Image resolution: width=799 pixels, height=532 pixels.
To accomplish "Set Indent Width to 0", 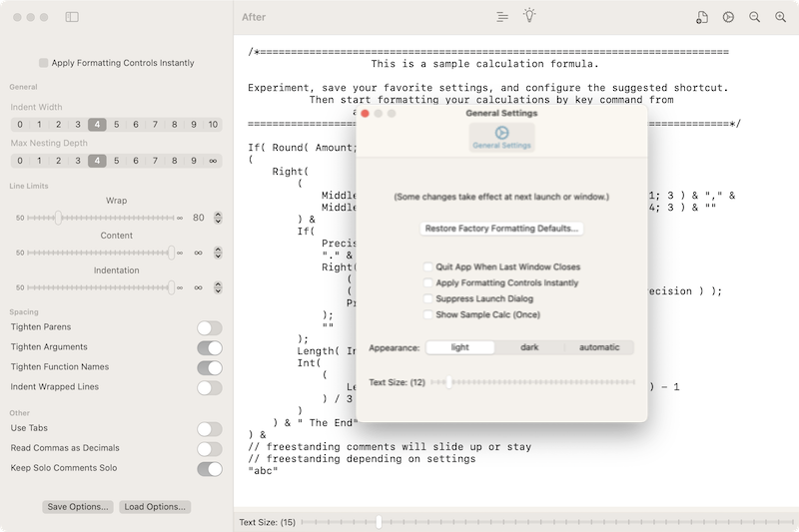I will (20, 124).
